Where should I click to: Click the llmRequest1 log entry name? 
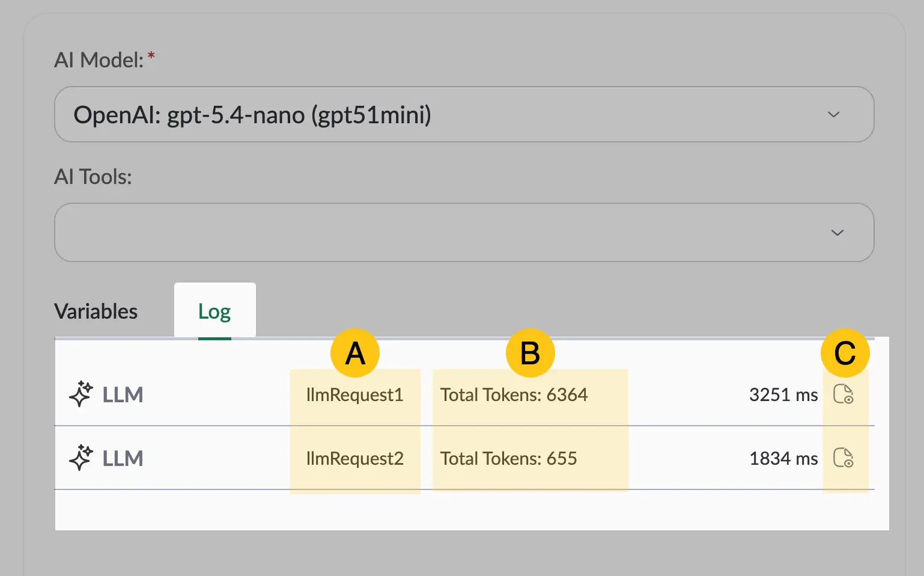[x=354, y=395]
